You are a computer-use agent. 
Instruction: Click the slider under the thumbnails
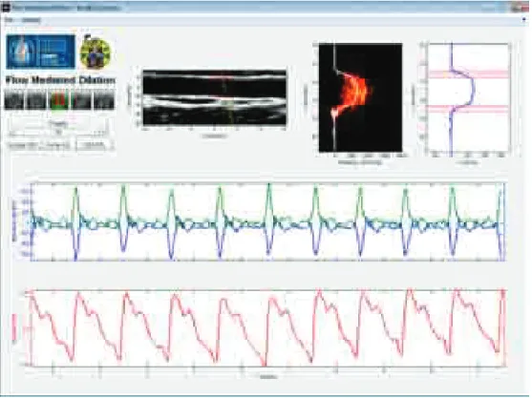(58, 133)
